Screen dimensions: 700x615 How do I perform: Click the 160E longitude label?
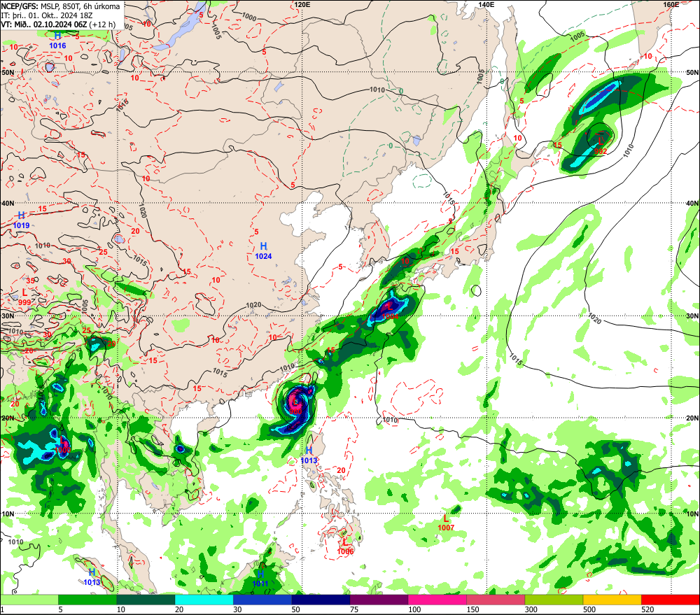[x=671, y=4]
